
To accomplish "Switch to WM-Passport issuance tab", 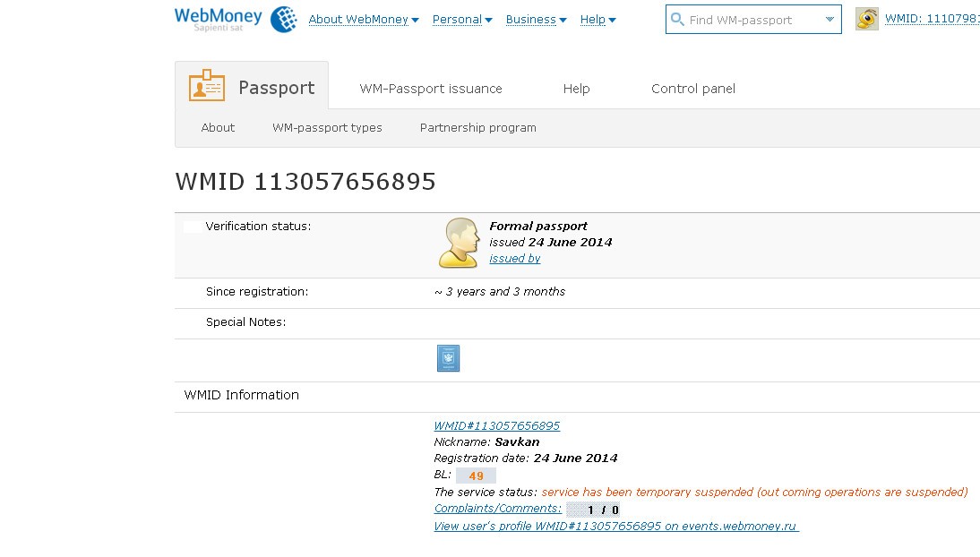I will pyautogui.click(x=431, y=89).
